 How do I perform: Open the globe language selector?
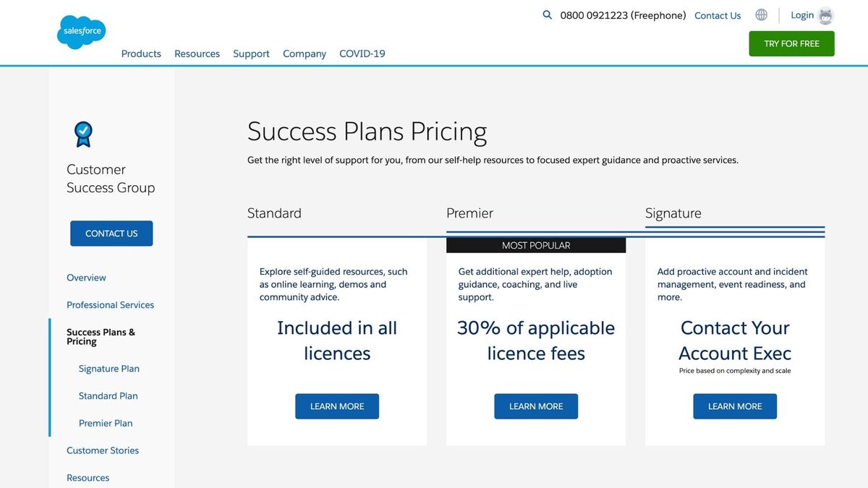[x=761, y=14]
